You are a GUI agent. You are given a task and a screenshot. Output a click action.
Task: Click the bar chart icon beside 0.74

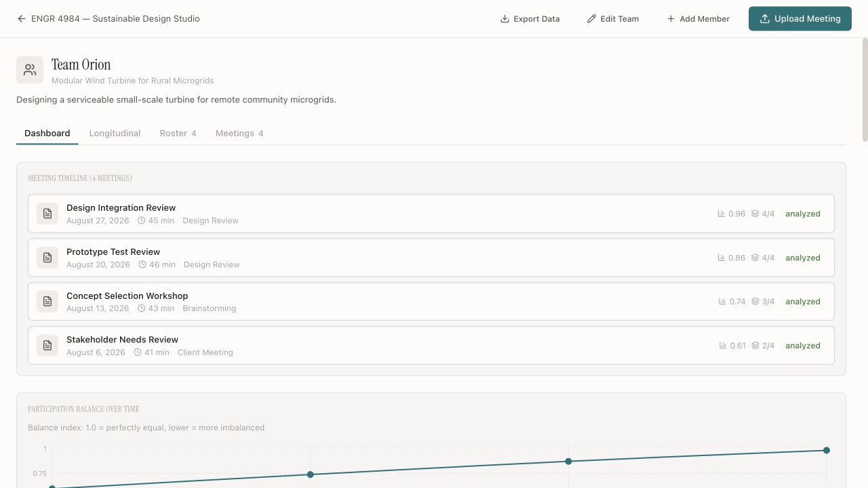coord(722,302)
